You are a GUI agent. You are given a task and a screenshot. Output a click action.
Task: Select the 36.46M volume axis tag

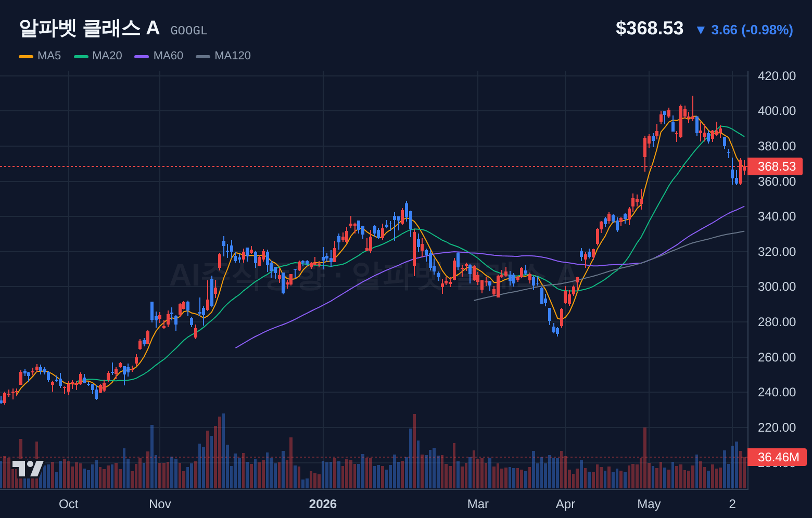pyautogui.click(x=777, y=457)
